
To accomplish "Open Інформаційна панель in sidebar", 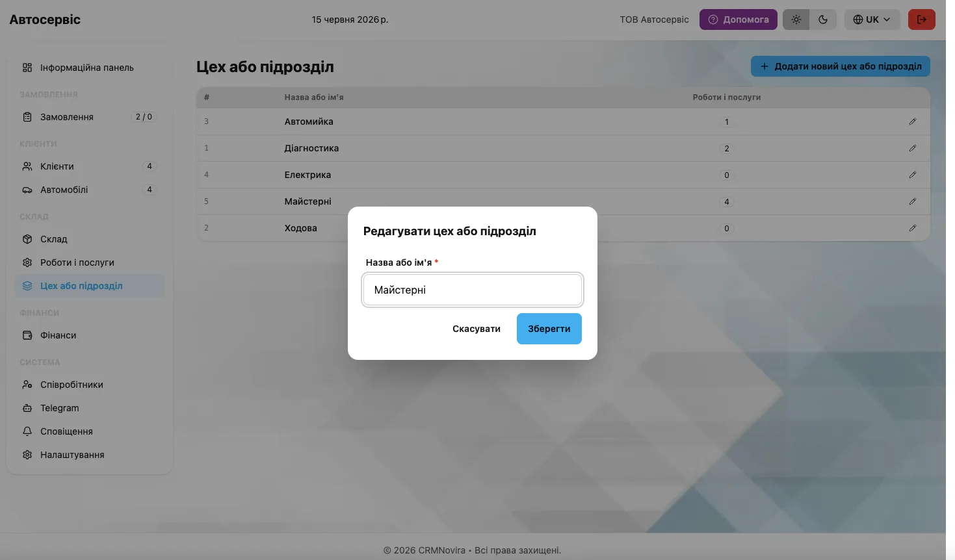I will pos(89,68).
